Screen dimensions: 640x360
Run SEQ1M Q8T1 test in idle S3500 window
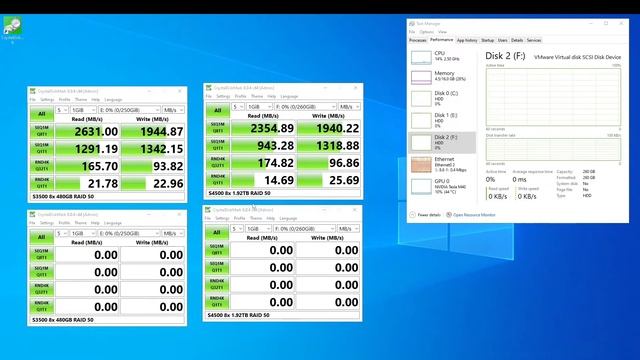coord(42,255)
